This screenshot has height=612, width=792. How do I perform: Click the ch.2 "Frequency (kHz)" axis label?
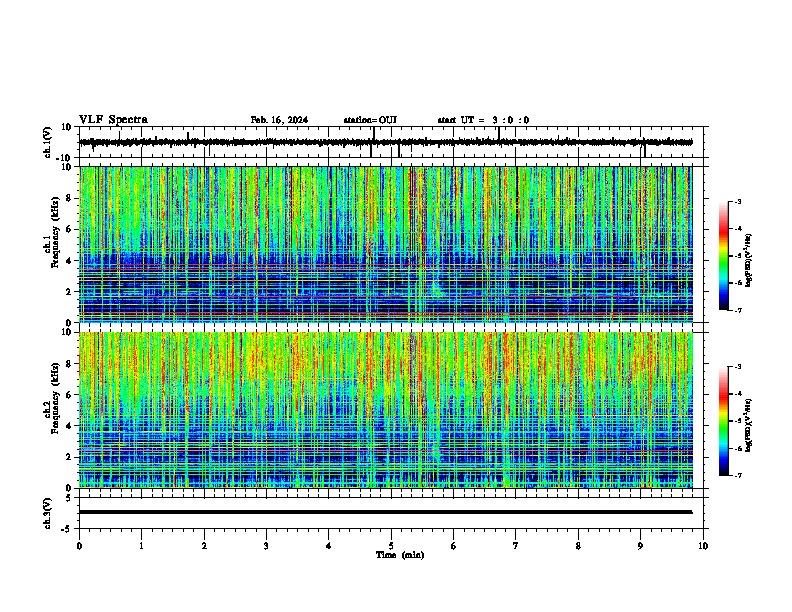[x=55, y=398]
